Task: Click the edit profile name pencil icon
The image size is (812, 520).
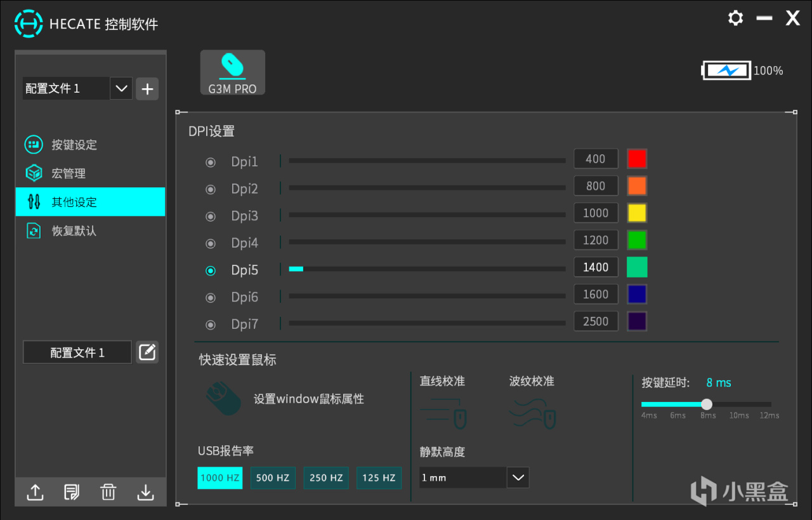Action: tap(147, 352)
